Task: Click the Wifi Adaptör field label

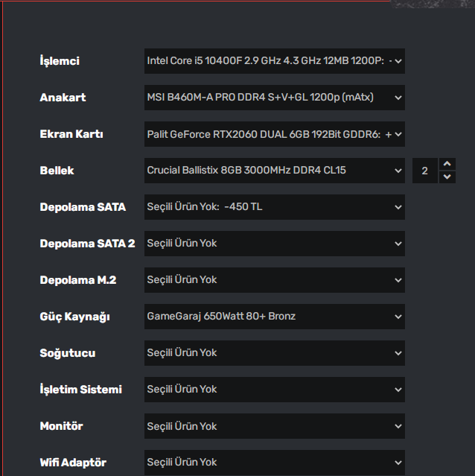Action: coord(73,463)
